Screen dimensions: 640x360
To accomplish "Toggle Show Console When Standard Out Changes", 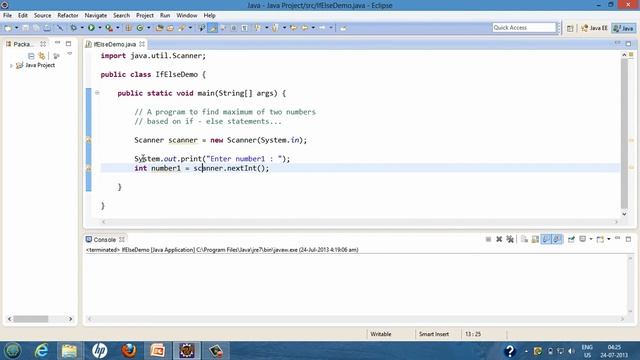I will click(x=546, y=239).
